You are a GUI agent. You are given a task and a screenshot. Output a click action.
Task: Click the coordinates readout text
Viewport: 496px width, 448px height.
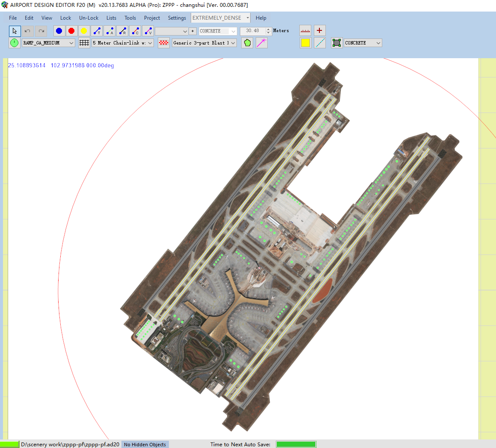pos(61,65)
